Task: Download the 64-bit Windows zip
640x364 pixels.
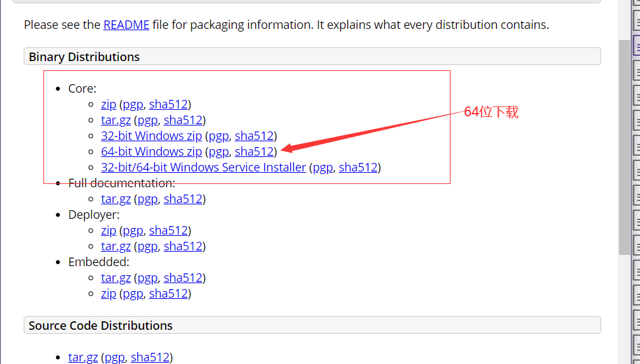Action: [x=151, y=152]
